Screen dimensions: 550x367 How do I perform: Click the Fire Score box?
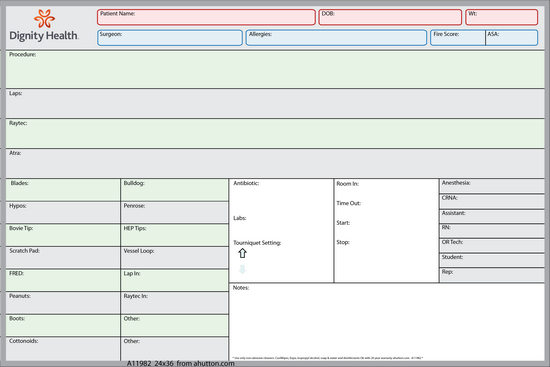click(x=458, y=38)
